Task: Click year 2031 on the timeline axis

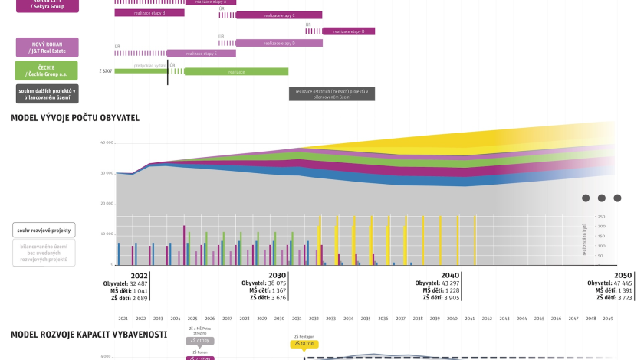Action: [x=297, y=319]
